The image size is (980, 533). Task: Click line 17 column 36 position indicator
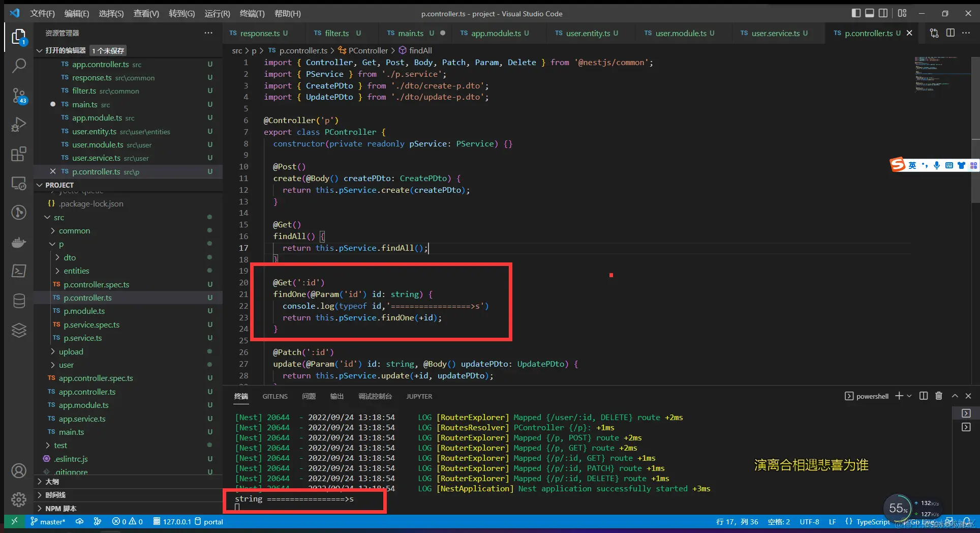(737, 522)
